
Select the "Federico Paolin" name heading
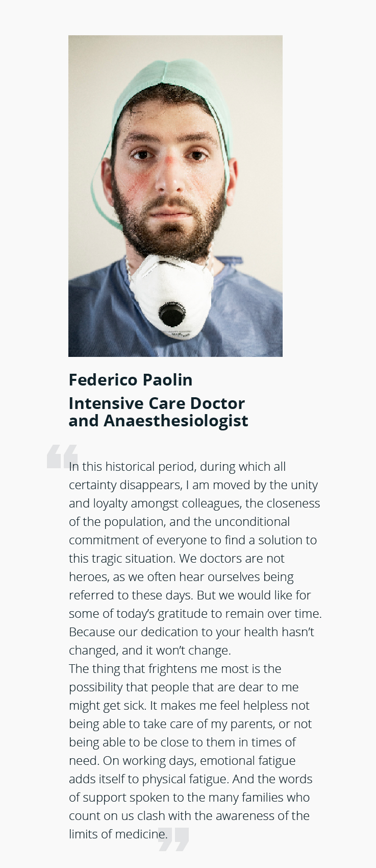coord(131,380)
